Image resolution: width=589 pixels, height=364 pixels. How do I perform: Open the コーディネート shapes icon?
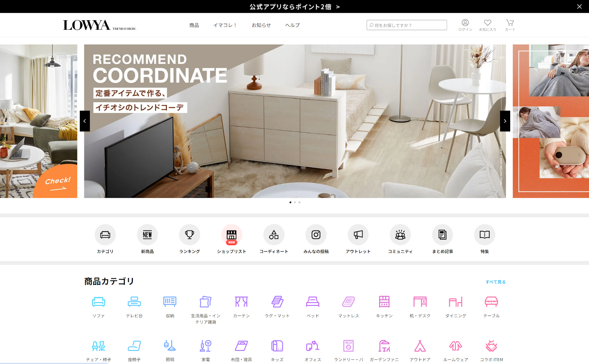coord(274,235)
